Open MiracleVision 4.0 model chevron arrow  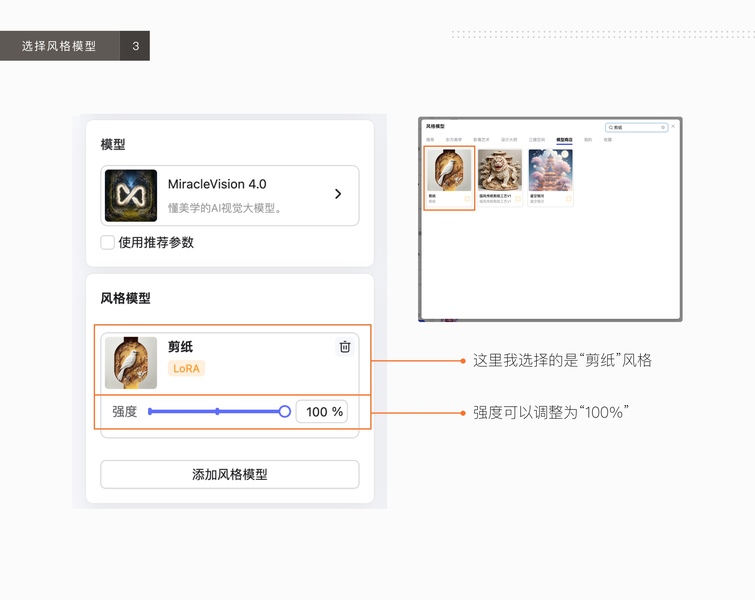[x=338, y=194]
